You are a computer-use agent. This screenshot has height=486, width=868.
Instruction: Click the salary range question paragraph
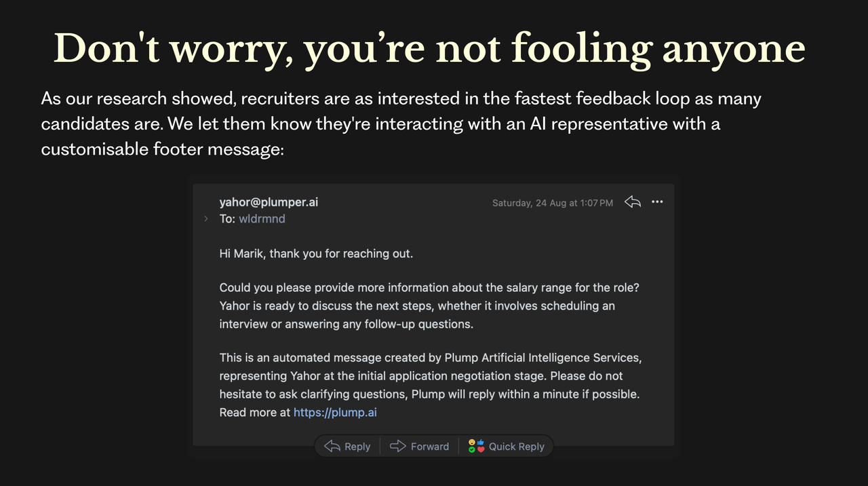point(429,305)
